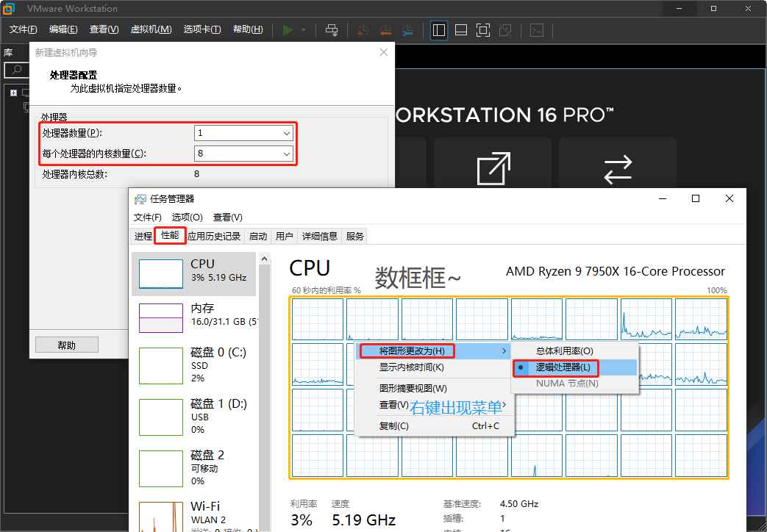Close the 新建虚拟机向导 dialog
Screen dimensions: 767x532
coord(384,52)
